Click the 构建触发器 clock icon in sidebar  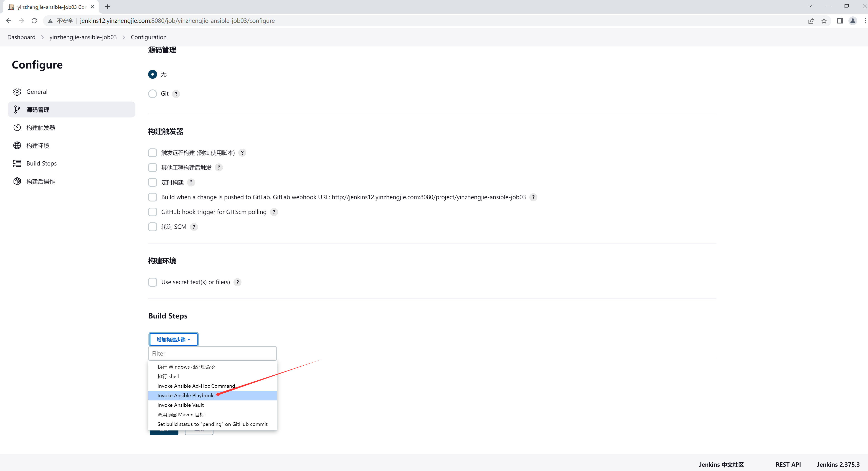(x=17, y=127)
